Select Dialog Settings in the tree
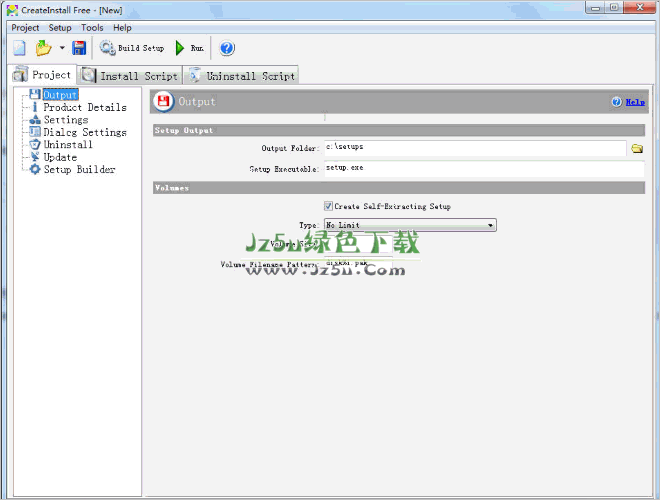 pos(85,132)
